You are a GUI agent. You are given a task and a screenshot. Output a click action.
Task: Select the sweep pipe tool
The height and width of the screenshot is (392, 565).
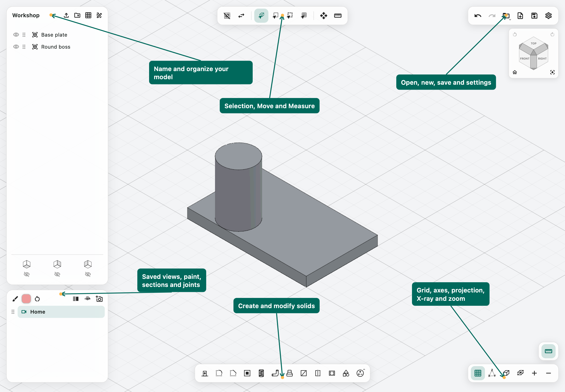[275, 373]
